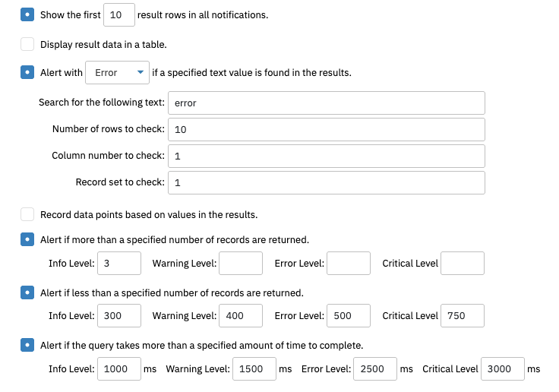The width and height of the screenshot is (559, 392).
Task: Select the Critical Level field containing 750
Action: [463, 316]
